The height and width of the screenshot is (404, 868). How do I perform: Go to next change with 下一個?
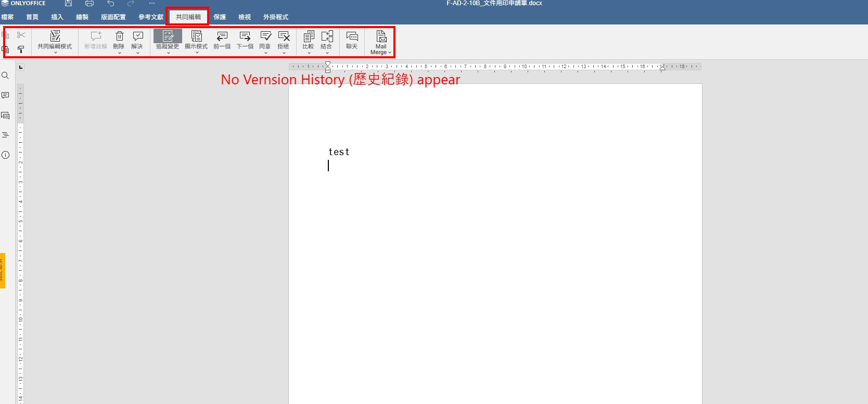pyautogui.click(x=245, y=40)
